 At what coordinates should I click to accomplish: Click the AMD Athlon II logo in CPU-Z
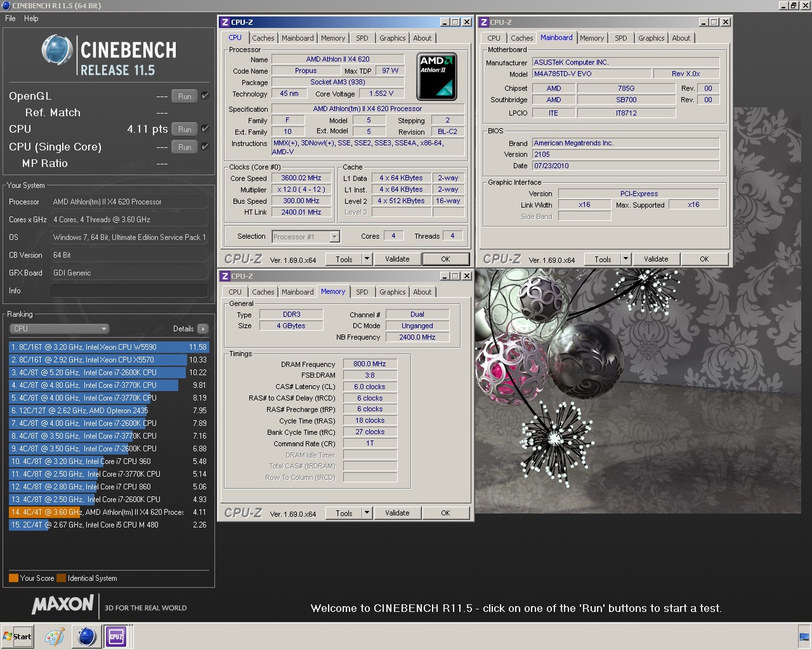[x=437, y=77]
